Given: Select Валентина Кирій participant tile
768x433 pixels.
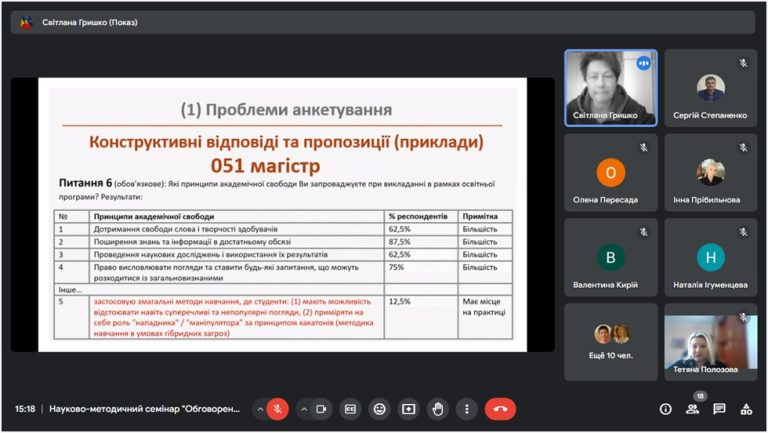Looking at the screenshot, I should (611, 258).
